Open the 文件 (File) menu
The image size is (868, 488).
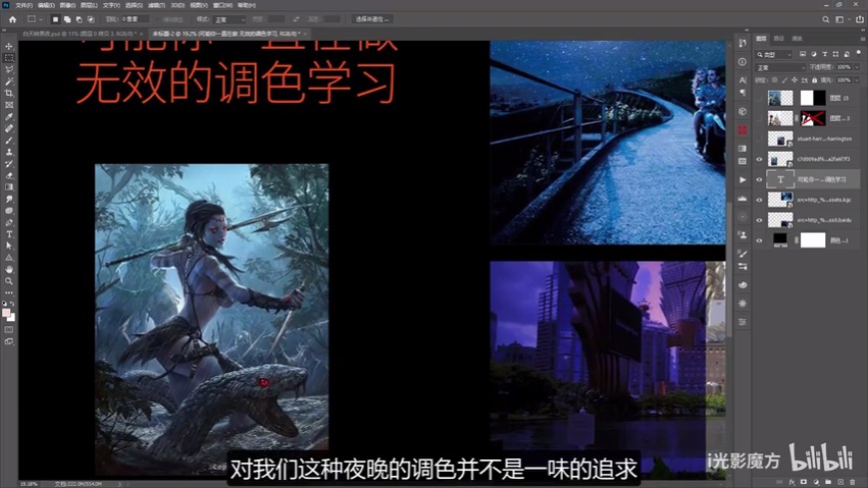pyautogui.click(x=23, y=5)
